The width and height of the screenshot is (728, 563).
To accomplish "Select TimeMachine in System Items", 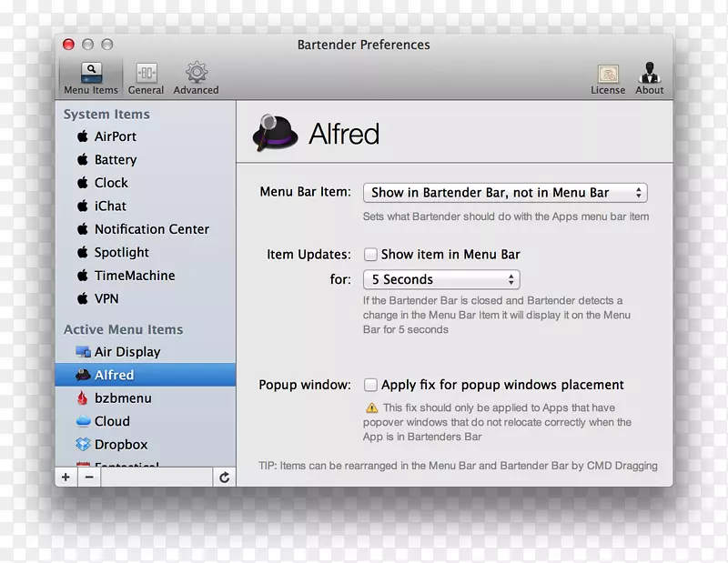I will (146, 276).
